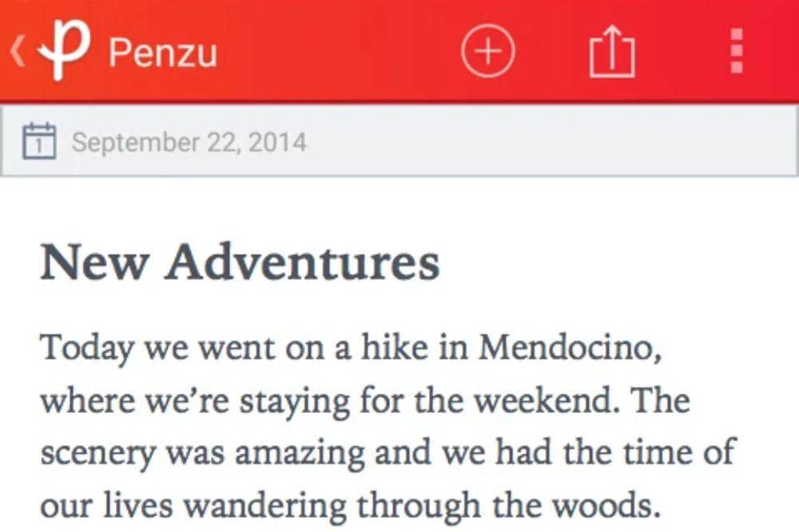799x532 pixels.
Task: Click the word amazing in the body text
Action: point(300,454)
